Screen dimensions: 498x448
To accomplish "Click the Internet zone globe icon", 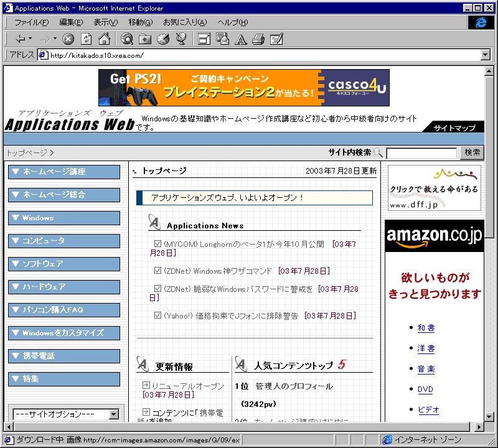I will [387, 440].
